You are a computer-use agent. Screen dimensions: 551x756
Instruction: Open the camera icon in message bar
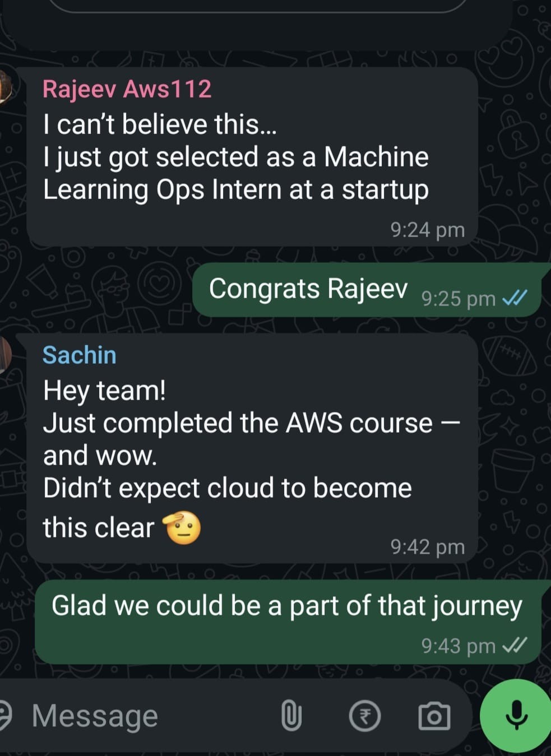click(434, 716)
